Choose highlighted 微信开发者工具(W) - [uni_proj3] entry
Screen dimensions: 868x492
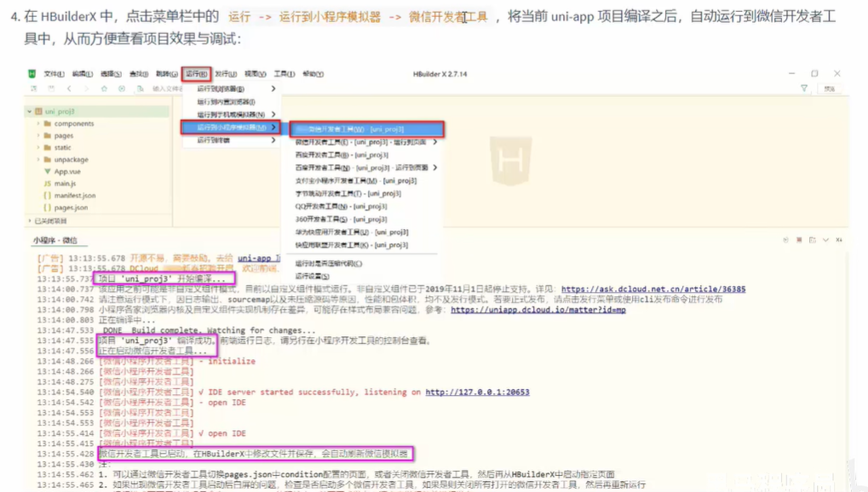(366, 129)
